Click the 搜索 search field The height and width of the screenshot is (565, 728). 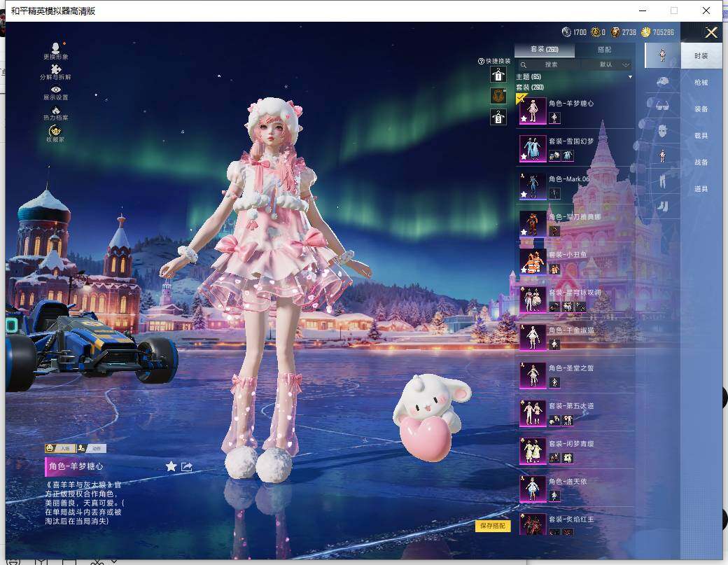549,64
